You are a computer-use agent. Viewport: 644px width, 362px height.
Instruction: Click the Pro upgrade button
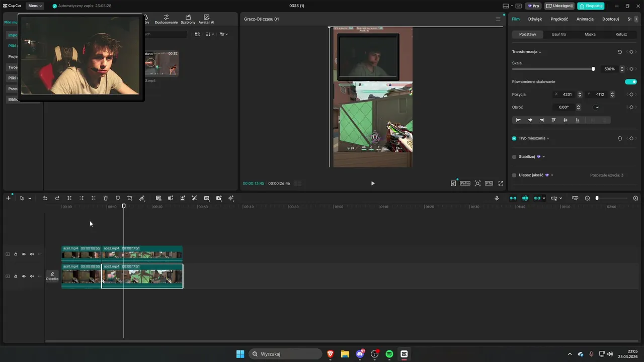(x=533, y=6)
